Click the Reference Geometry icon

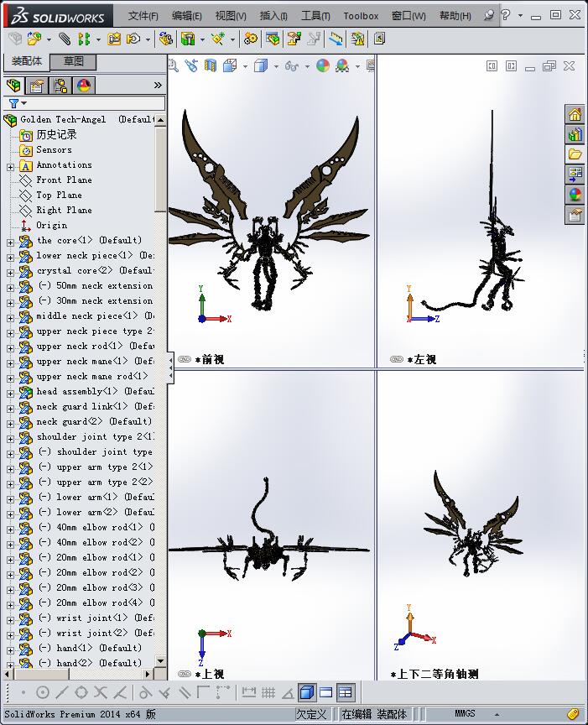218,39
